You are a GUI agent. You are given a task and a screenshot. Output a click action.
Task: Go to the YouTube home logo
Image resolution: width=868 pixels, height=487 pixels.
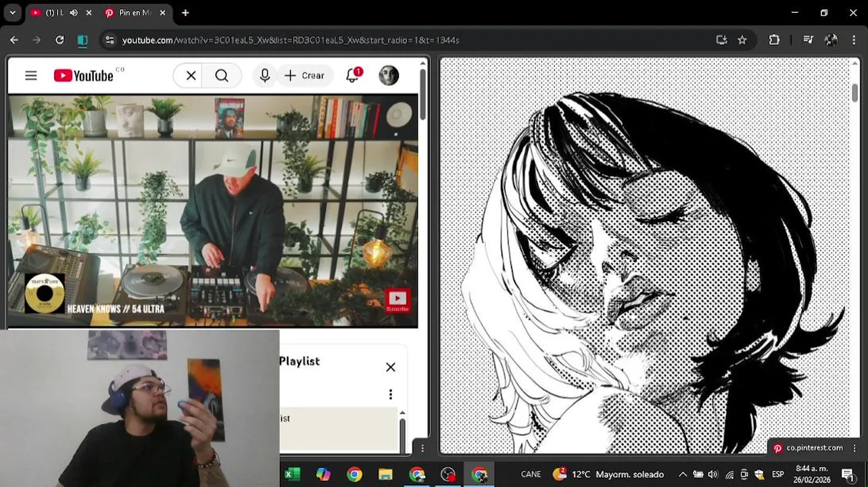84,76
